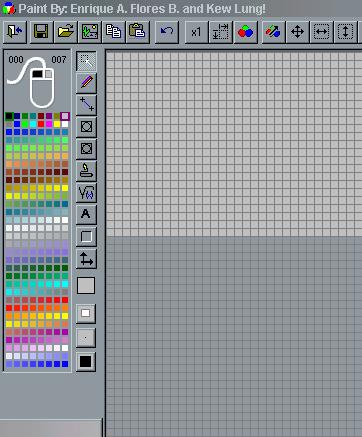Select the stamp tool
Viewport: 362px width, 437px height.
pos(86,170)
